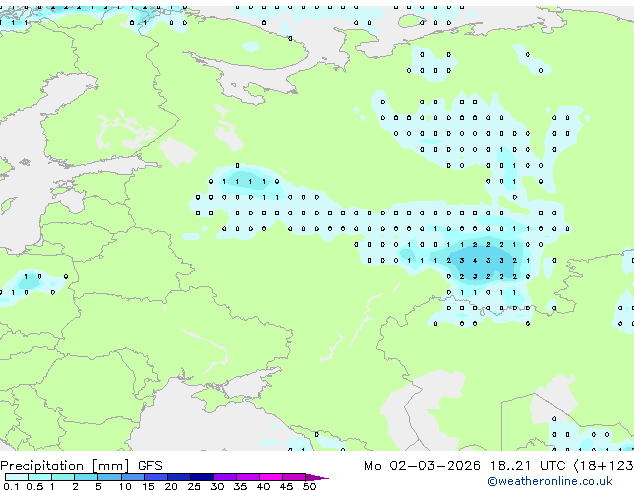This screenshot has width=634, height=490.
Task: Select the 0.5–1 mm legend color swatch
Action: pos(40,477)
